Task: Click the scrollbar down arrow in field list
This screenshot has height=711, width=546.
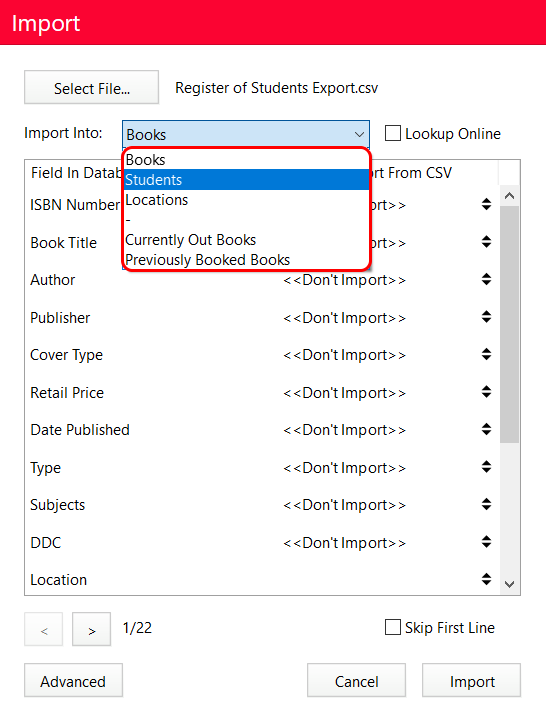Action: click(x=510, y=584)
